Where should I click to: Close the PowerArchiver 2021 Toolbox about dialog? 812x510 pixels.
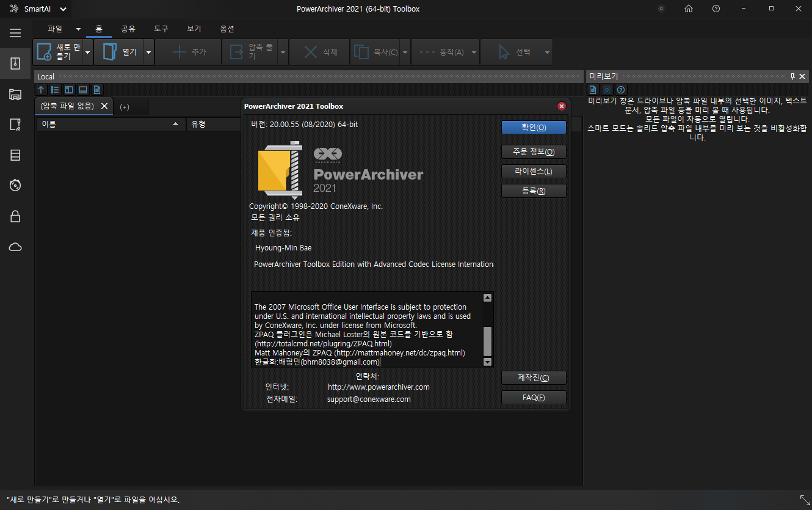[562, 106]
